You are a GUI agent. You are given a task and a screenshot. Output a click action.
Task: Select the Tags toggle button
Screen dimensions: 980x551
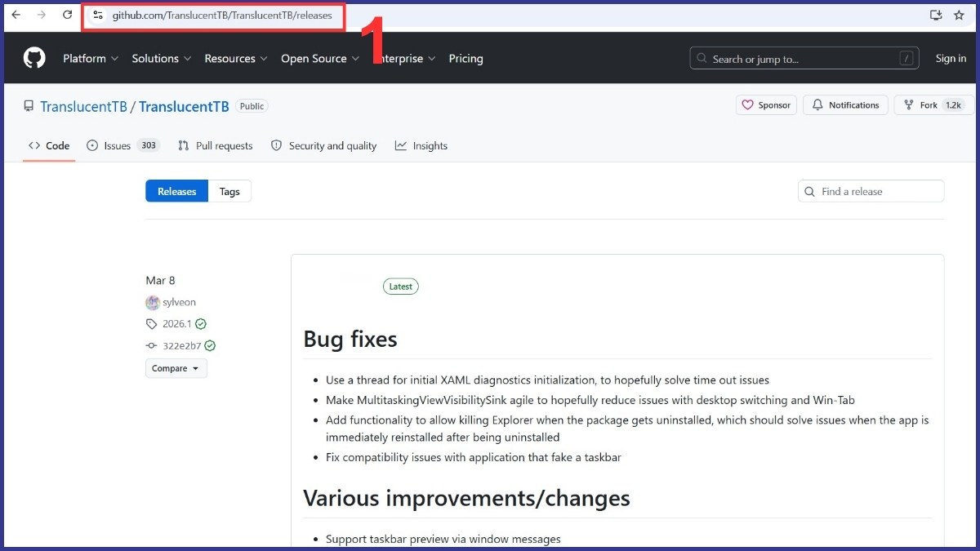coord(229,191)
